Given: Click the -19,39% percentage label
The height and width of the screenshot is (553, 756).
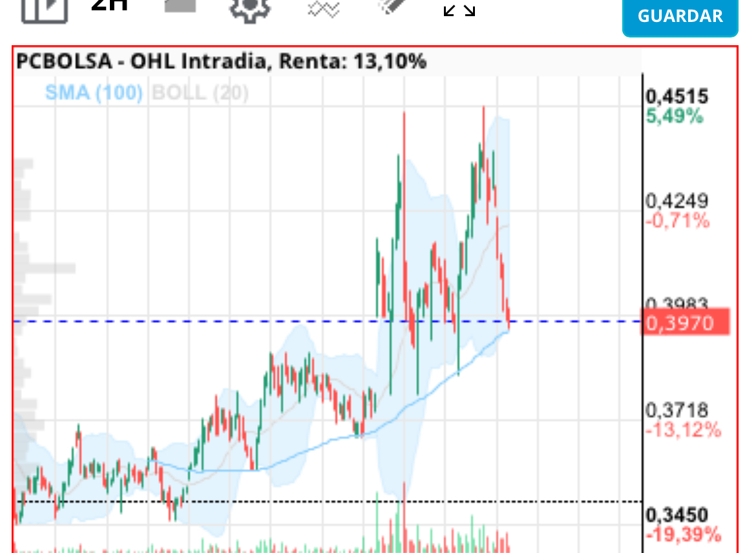Looking at the screenshot, I should point(683,535).
